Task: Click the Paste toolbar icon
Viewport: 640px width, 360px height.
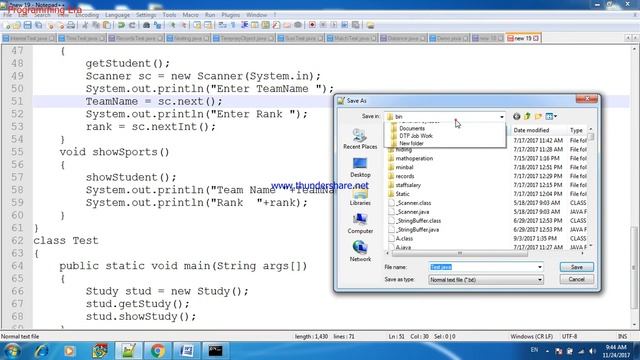Action: point(107,25)
